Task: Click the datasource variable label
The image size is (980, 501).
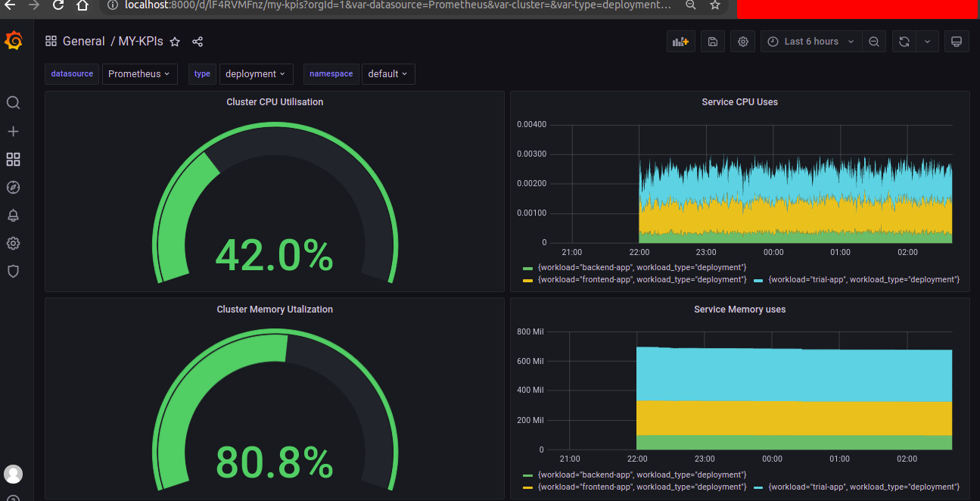Action: (x=72, y=73)
